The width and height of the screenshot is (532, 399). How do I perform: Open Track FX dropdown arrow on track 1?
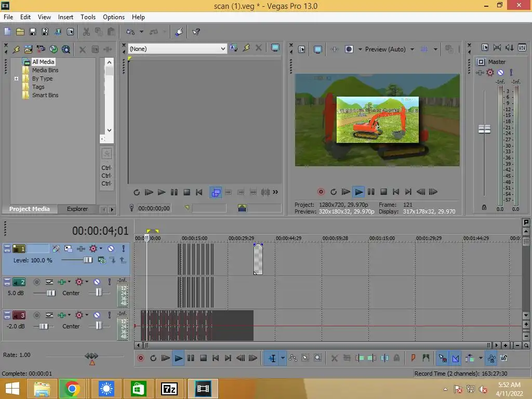click(101, 249)
